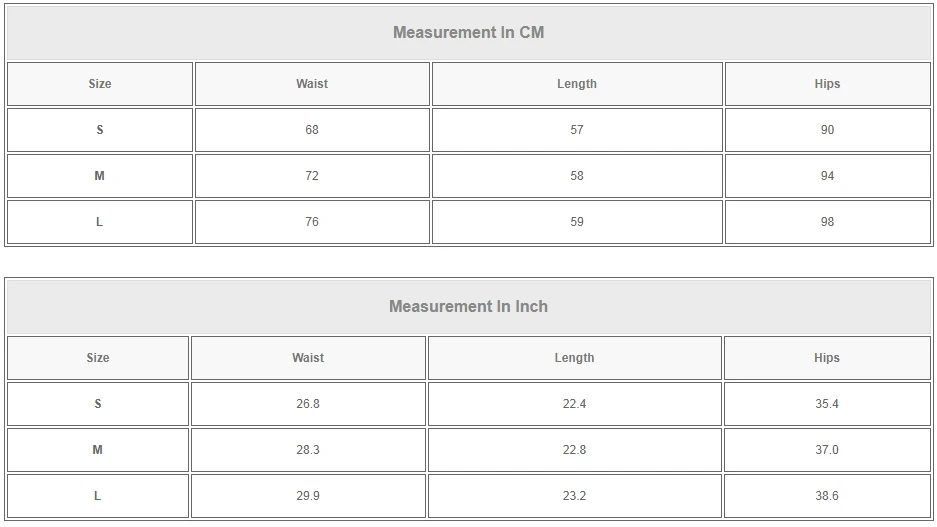The height and width of the screenshot is (527, 937).
Task: Select the cell showing 38.6
Action: pyautogui.click(x=827, y=496)
